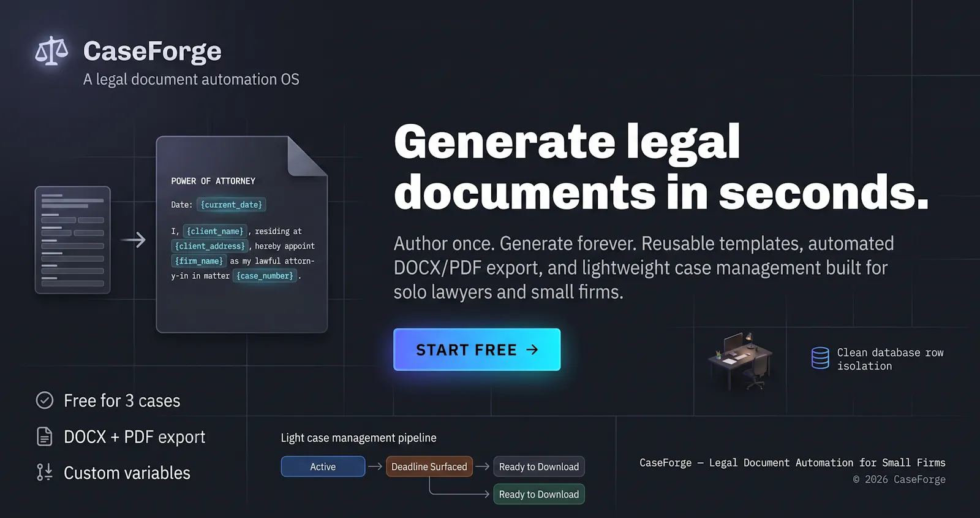
Task: Click the checkmark circle icon beside Free for 3 cases
Action: [45, 400]
